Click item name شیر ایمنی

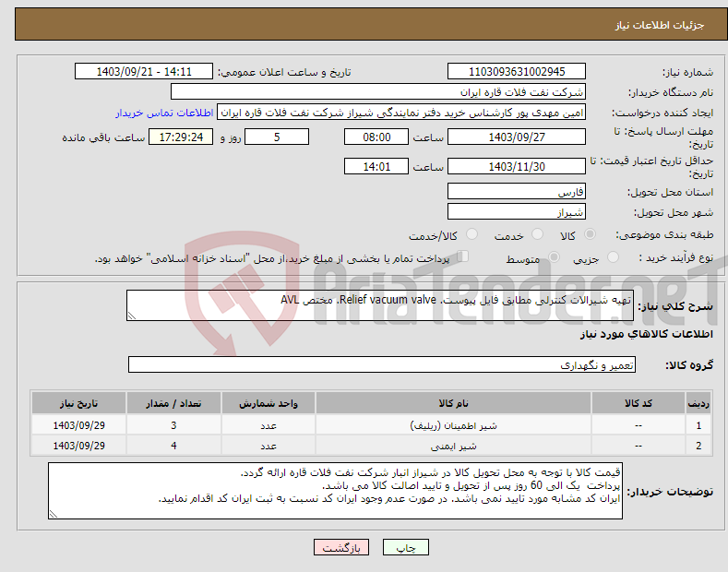point(453,446)
